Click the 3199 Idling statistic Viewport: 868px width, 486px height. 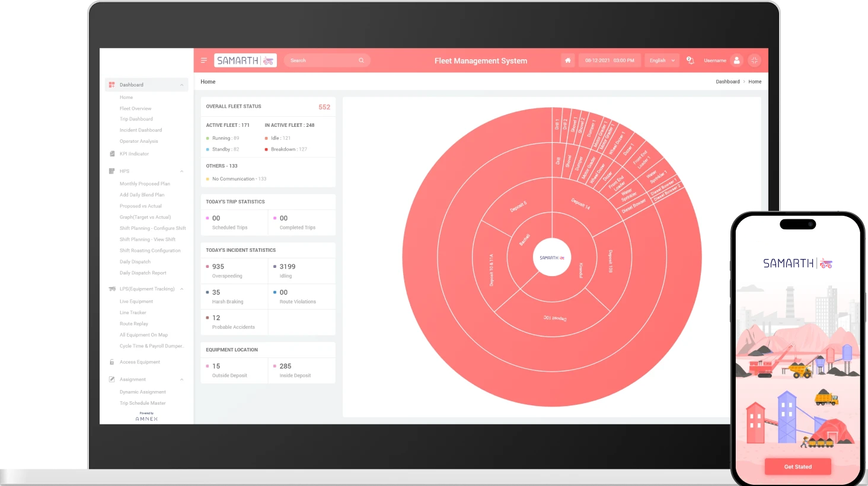pyautogui.click(x=285, y=271)
